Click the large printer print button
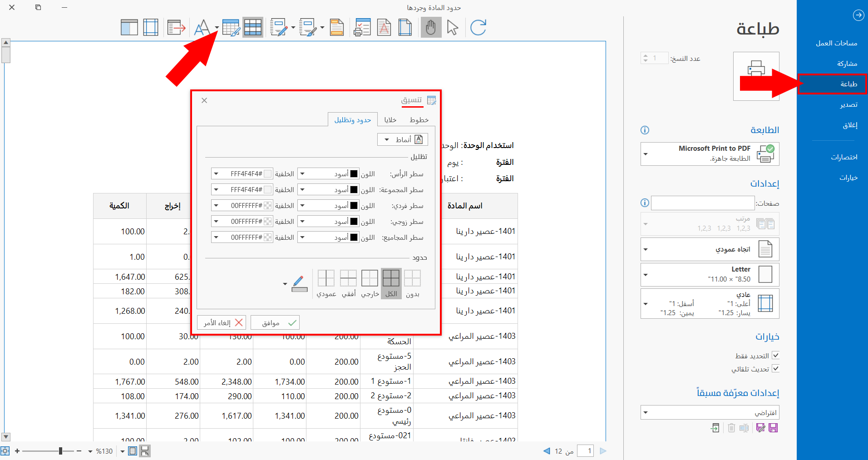 tap(756, 76)
